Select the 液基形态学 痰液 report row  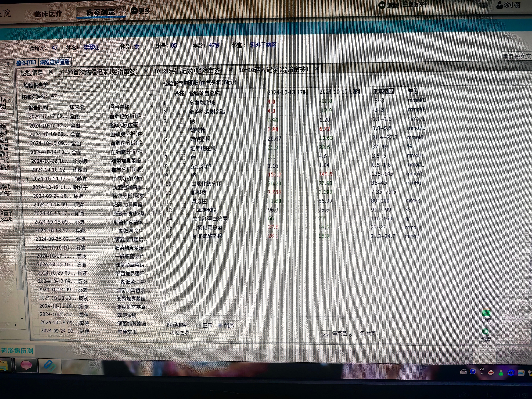coord(95,307)
